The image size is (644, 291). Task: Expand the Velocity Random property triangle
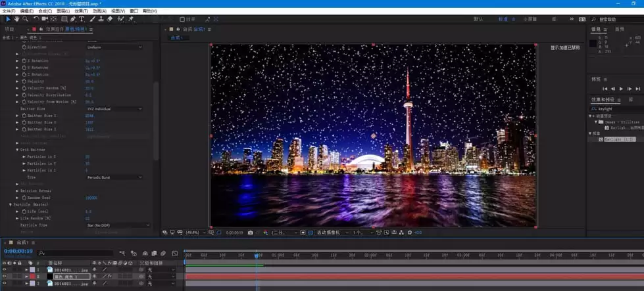coord(17,88)
